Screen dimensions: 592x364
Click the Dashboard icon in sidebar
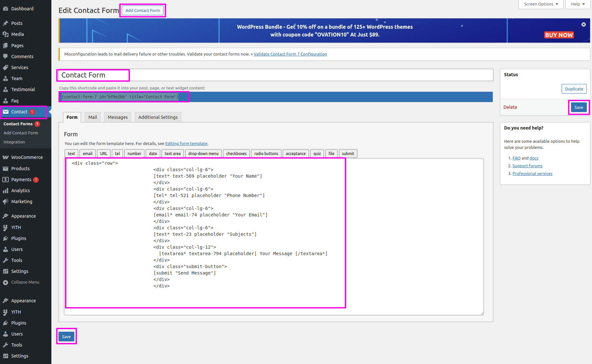(x=5, y=9)
